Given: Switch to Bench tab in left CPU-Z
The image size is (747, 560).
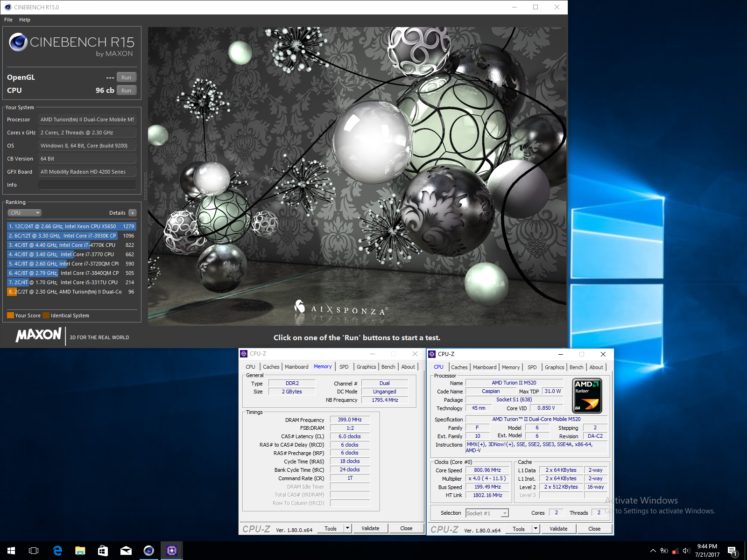Looking at the screenshot, I should (388, 367).
